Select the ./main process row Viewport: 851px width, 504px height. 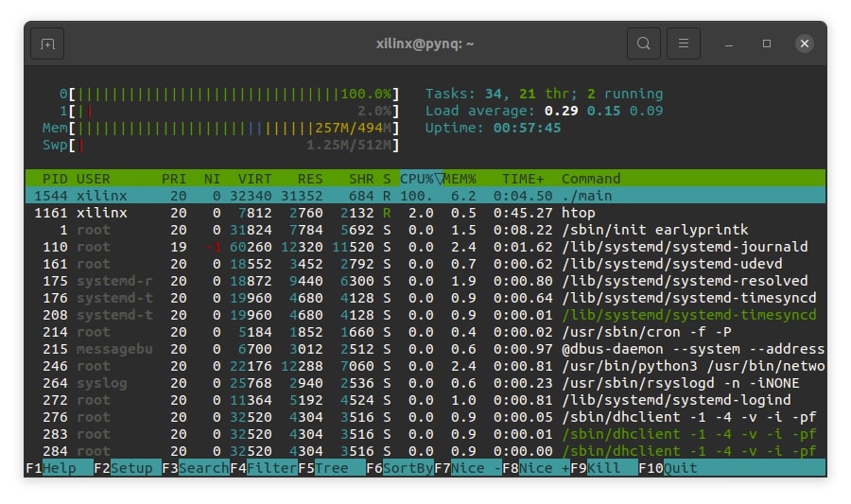[425, 196]
